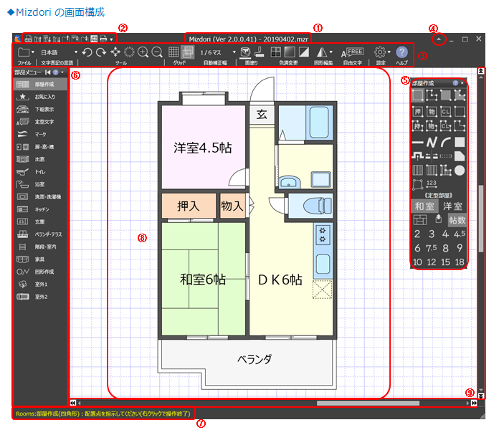Toggle the grid display button

pos(173,52)
